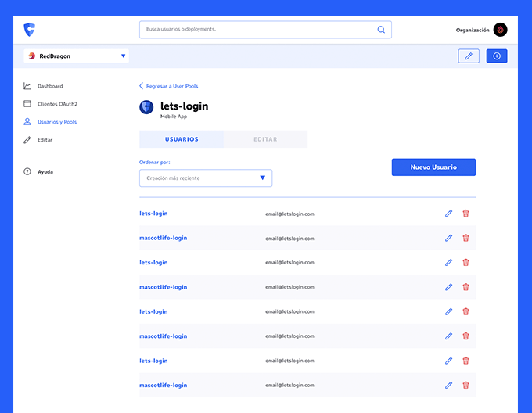Edit the first mascotlife-login user row

tap(448, 238)
